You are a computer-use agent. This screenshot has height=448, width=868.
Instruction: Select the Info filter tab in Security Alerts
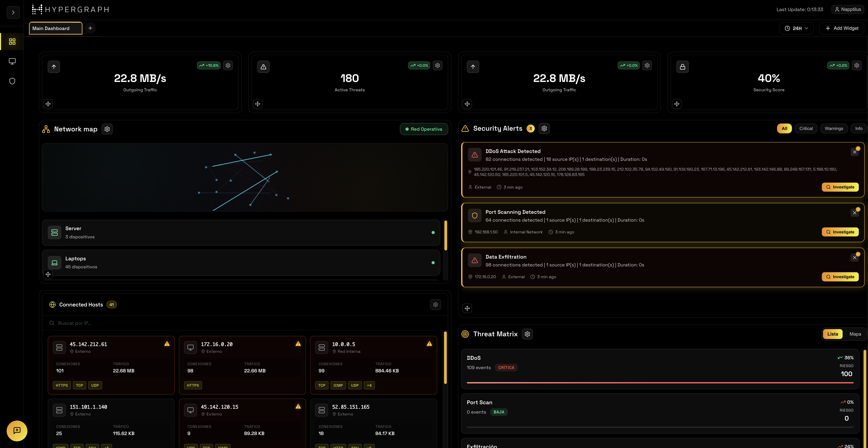[x=859, y=128]
